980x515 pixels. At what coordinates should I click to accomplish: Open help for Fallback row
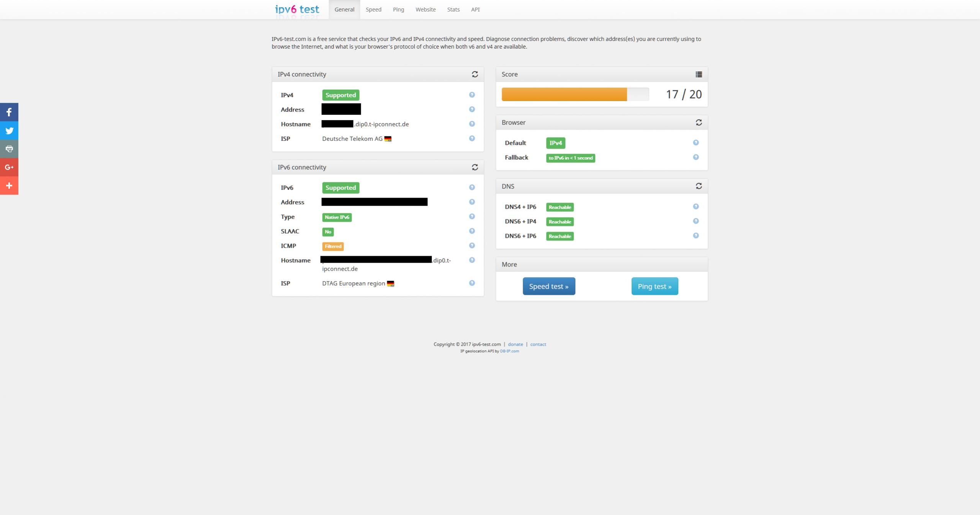click(x=696, y=157)
